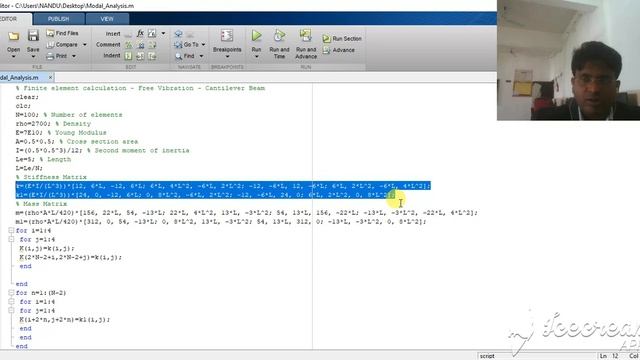Click the insert section icon beside fx
Screen dimensions: 640x360
click(152, 33)
